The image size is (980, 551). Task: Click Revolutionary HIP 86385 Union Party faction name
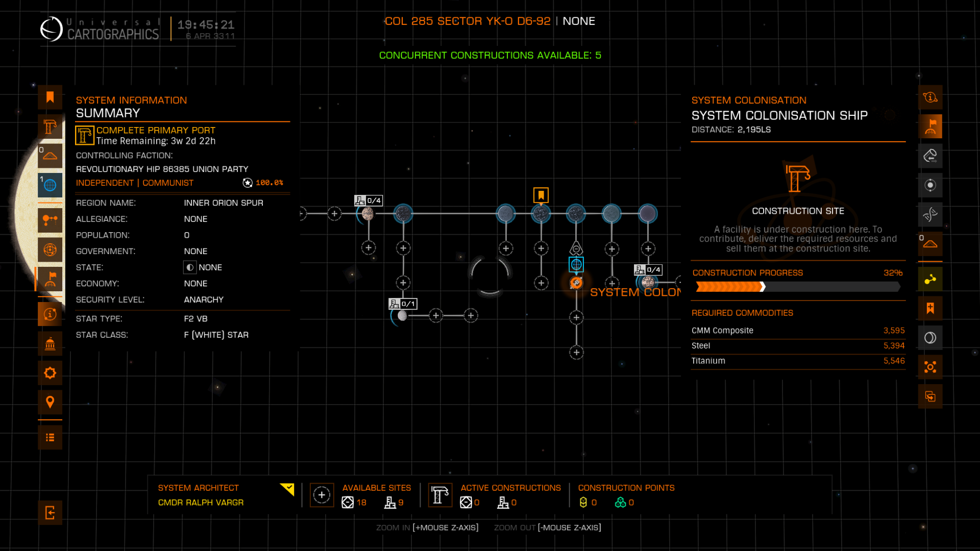pyautogui.click(x=162, y=169)
